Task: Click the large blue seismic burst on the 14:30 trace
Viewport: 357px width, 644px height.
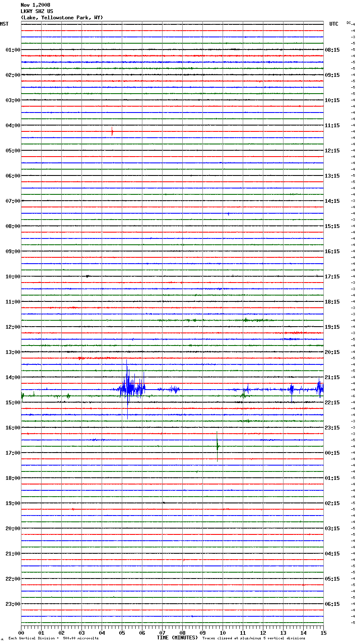Action: tap(132, 389)
